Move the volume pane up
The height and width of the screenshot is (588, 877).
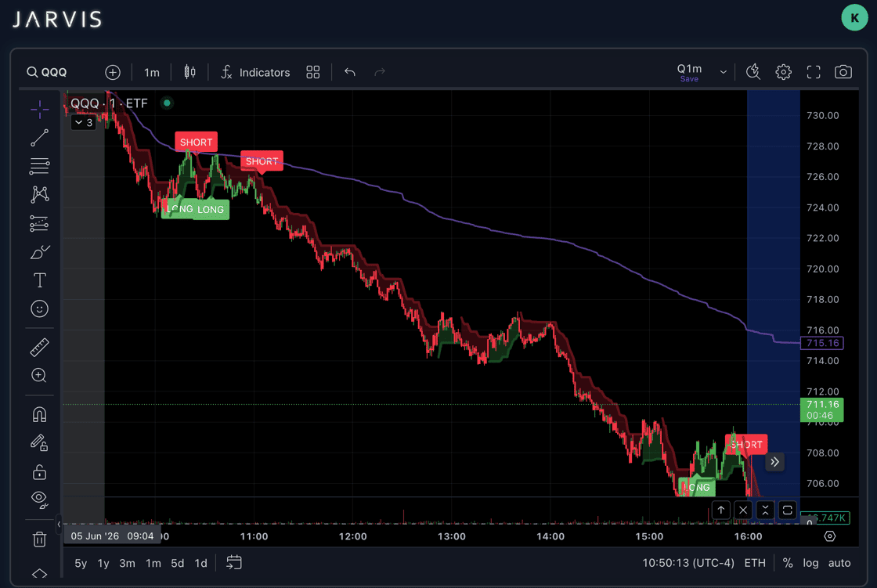pos(721,510)
